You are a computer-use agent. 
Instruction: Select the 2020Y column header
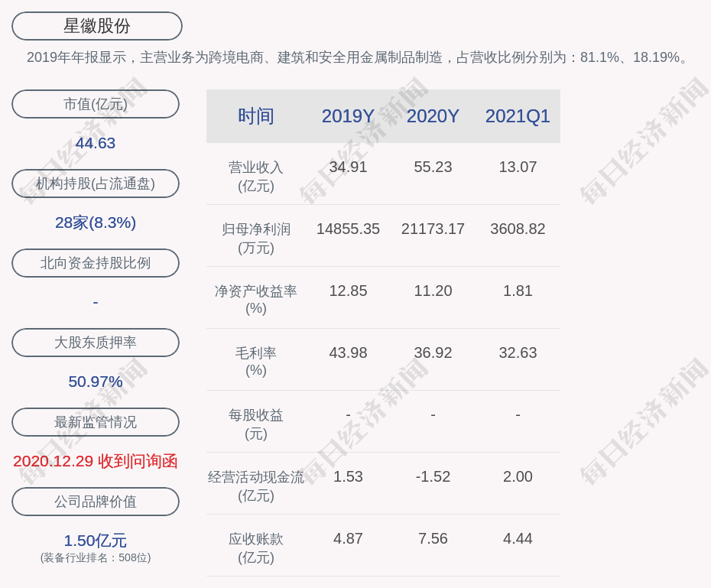click(x=433, y=116)
